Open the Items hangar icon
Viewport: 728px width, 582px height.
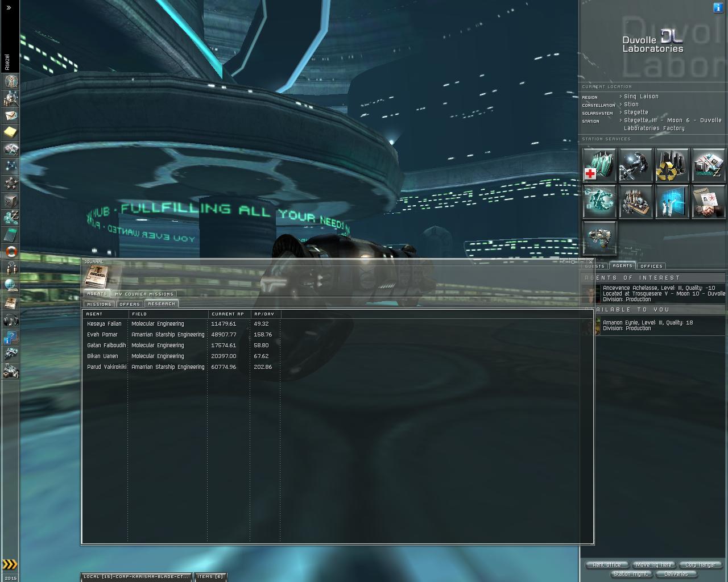pos(11,372)
